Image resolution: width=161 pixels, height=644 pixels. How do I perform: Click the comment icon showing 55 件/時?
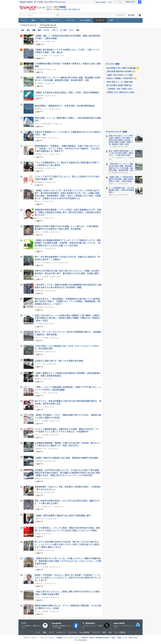pos(35,86)
